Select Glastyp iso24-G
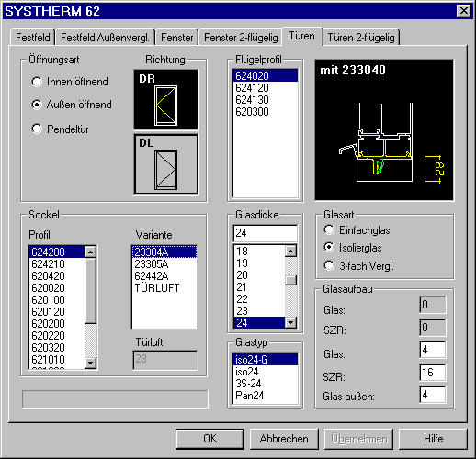 click(266, 360)
